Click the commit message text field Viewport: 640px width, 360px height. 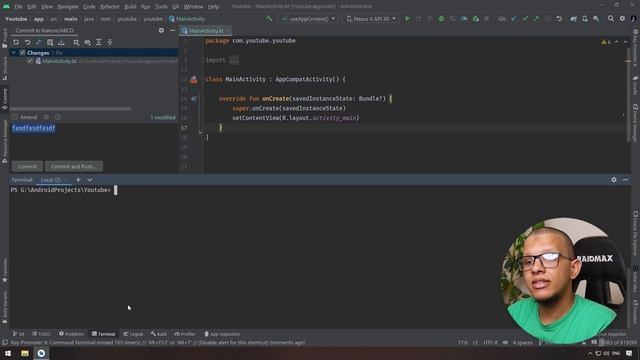click(x=94, y=141)
